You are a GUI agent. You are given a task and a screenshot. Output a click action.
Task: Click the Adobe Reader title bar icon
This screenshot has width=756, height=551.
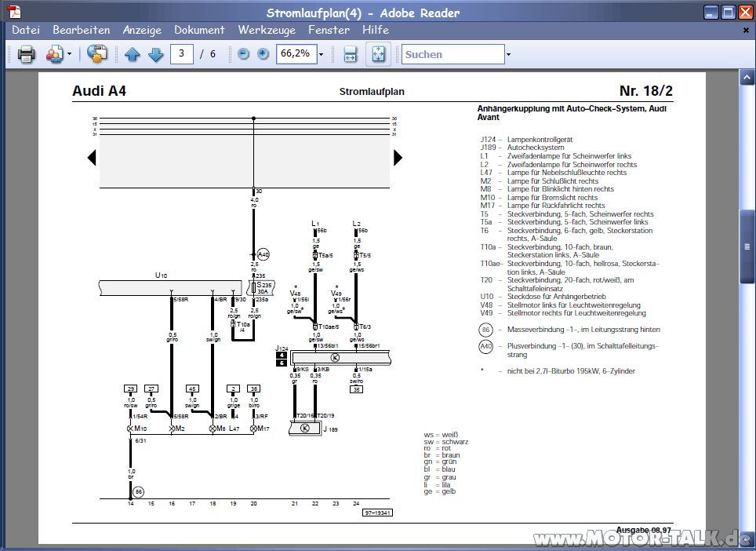tap(14, 12)
